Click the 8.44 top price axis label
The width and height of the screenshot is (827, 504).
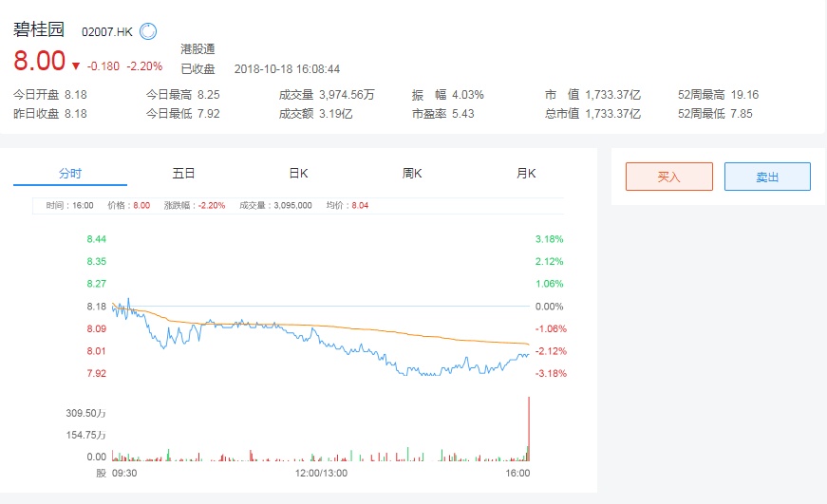(x=96, y=239)
